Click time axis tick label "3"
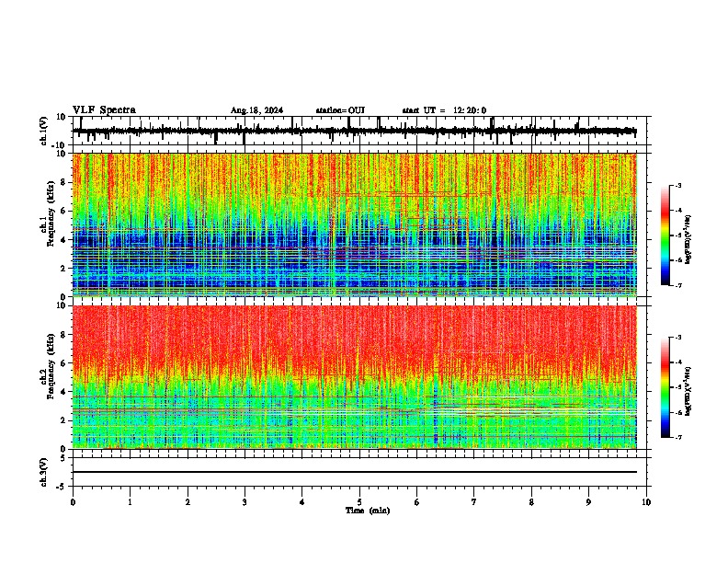Viewport: 728px width, 563px height. click(245, 502)
